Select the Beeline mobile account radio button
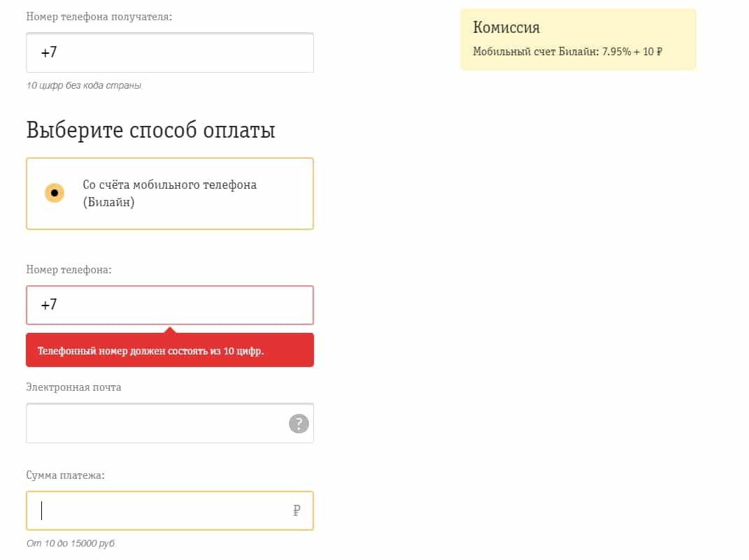 point(55,193)
